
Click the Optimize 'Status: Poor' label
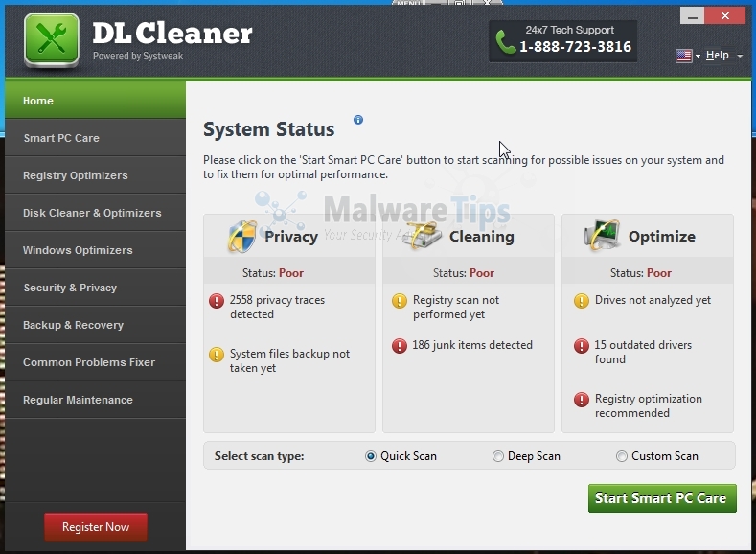click(641, 273)
